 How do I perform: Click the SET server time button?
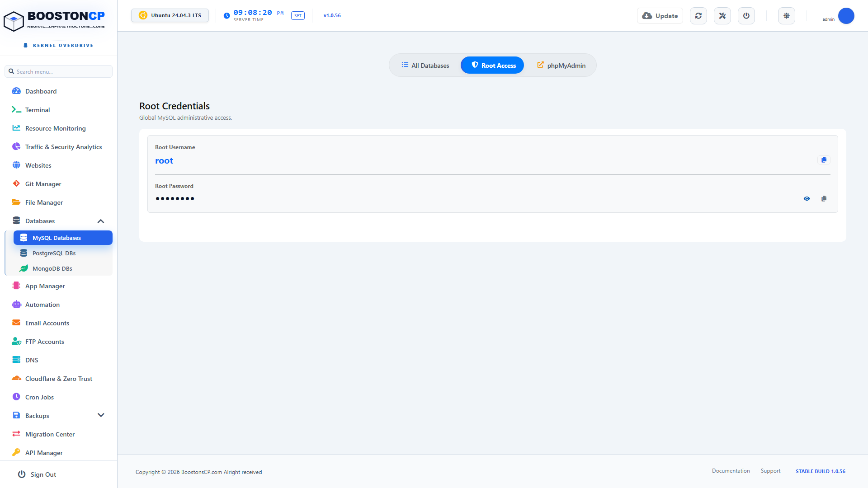(298, 16)
